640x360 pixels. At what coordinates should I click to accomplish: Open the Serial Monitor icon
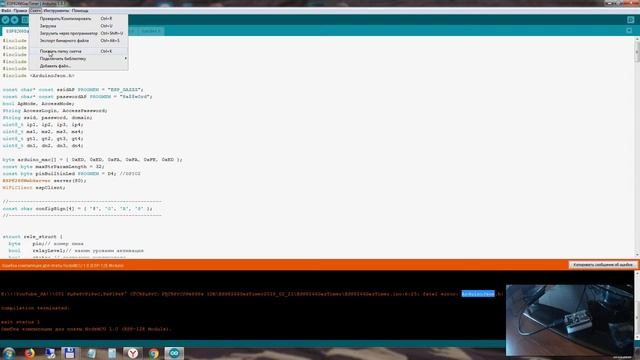pos(631,20)
